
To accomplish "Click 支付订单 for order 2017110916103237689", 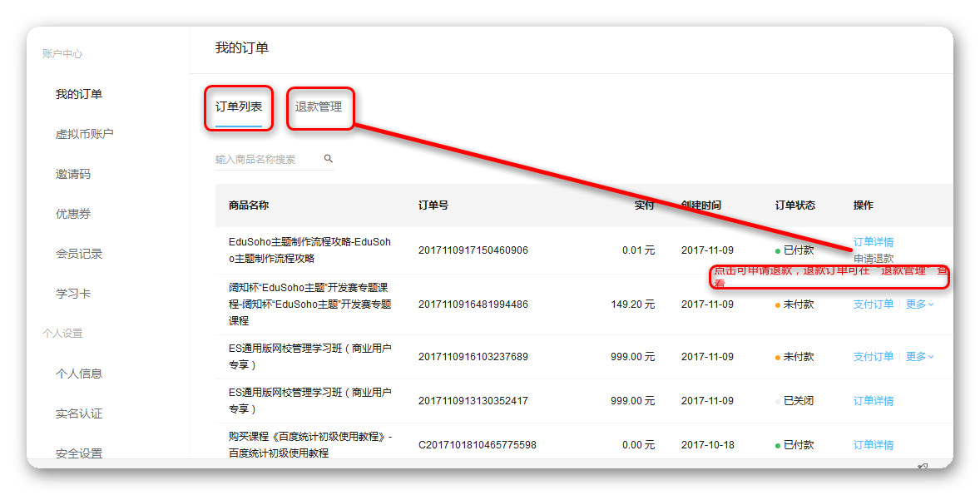I will pyautogui.click(x=874, y=357).
